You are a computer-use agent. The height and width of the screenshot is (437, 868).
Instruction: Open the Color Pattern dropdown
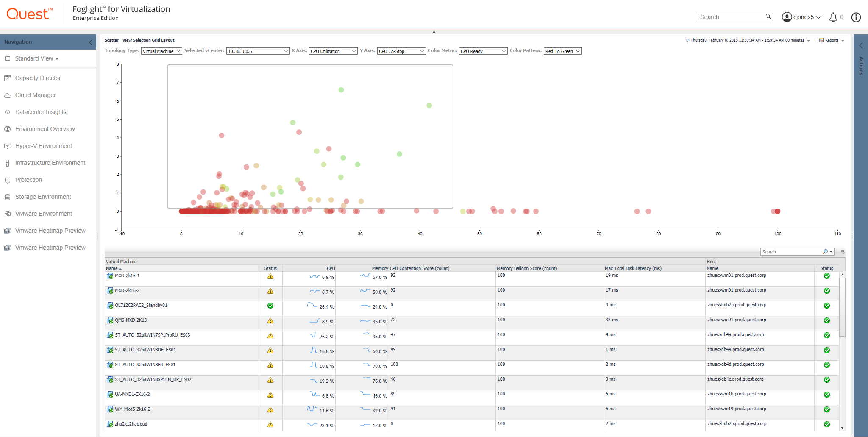(562, 51)
